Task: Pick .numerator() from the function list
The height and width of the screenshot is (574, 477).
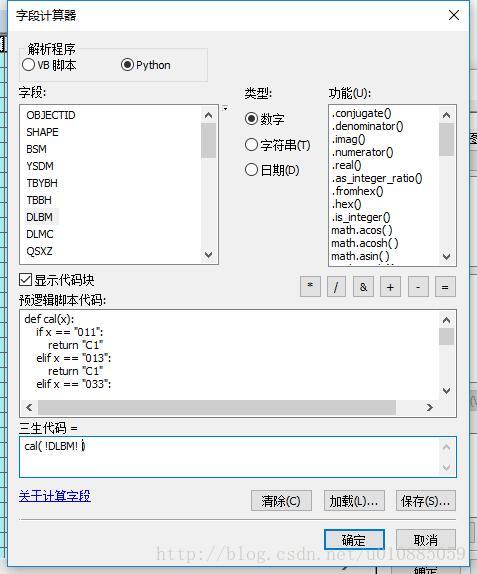Action: (362, 152)
